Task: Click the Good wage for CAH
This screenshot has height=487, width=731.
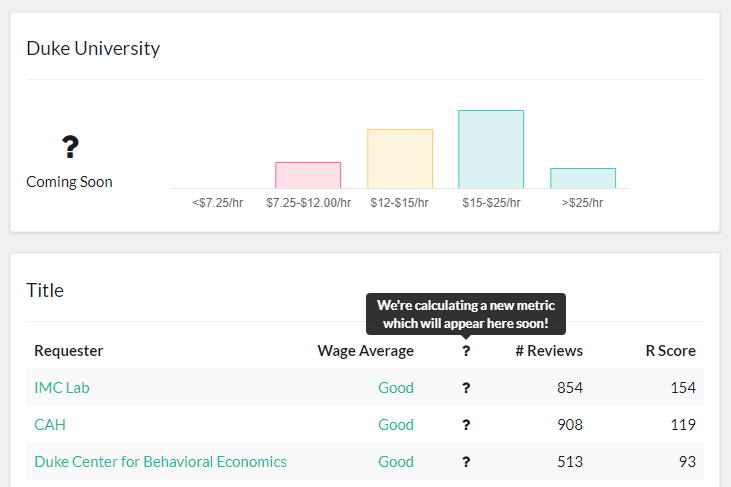Action: pyautogui.click(x=396, y=425)
